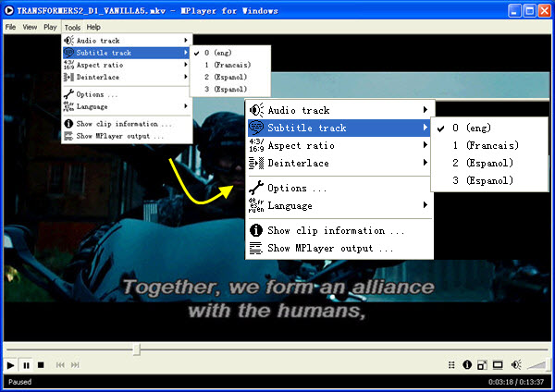555x392 pixels.
Task: Close the open Tools menu in menu bar
Action: click(72, 27)
